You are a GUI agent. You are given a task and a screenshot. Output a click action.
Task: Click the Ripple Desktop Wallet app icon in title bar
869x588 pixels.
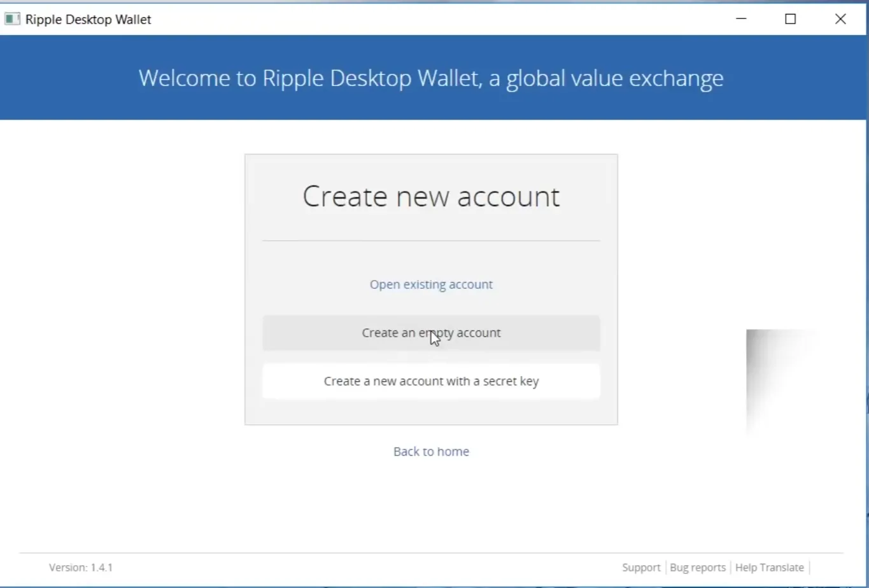12,19
